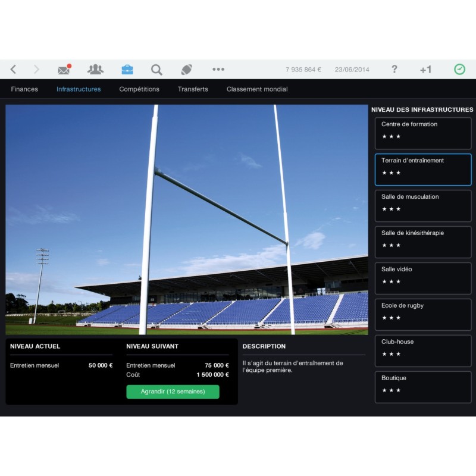Click the blue briefcase club icon

[127, 70]
